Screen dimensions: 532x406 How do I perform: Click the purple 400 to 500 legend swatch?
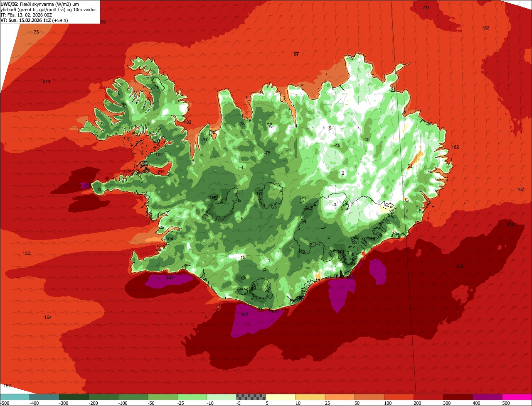point(487,397)
